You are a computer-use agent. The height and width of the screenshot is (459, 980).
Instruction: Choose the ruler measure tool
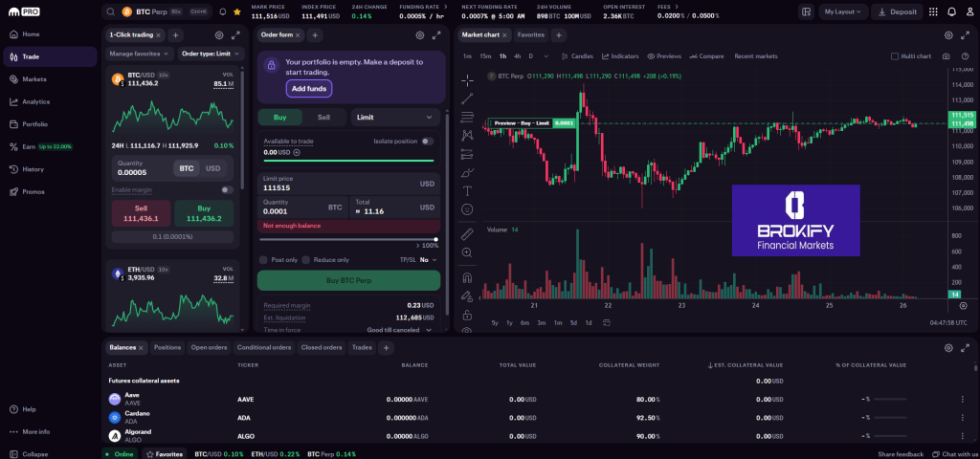click(467, 233)
